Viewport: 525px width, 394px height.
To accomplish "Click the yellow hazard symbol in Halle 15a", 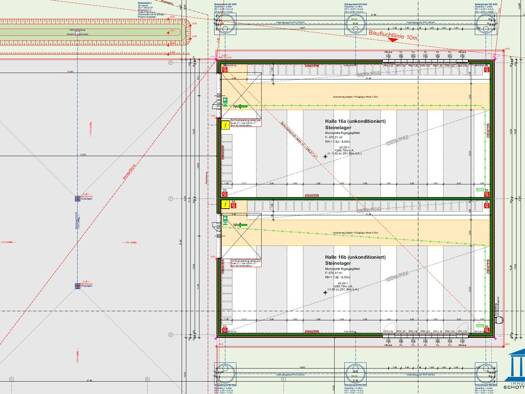I will coord(226,125).
